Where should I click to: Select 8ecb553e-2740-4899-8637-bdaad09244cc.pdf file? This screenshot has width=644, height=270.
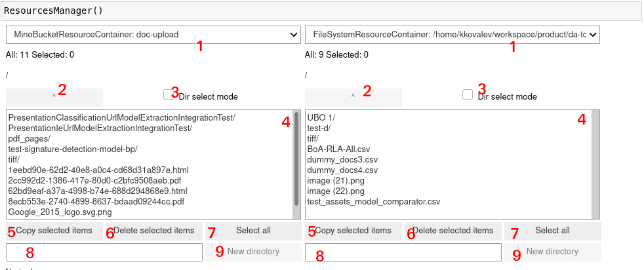pos(96,202)
